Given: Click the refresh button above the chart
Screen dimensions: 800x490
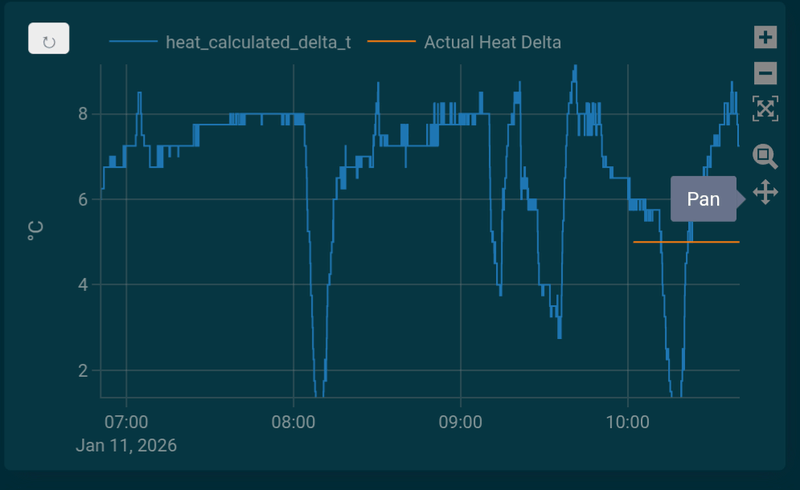Looking at the screenshot, I should [48, 42].
